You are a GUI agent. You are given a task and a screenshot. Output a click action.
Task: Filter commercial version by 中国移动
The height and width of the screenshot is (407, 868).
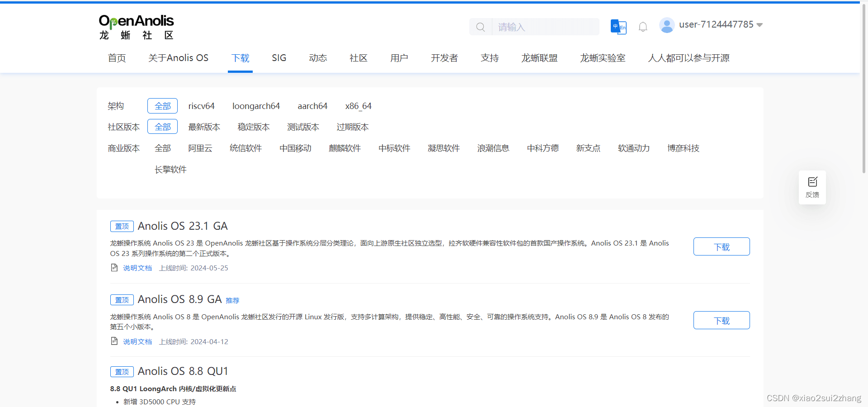(x=295, y=148)
